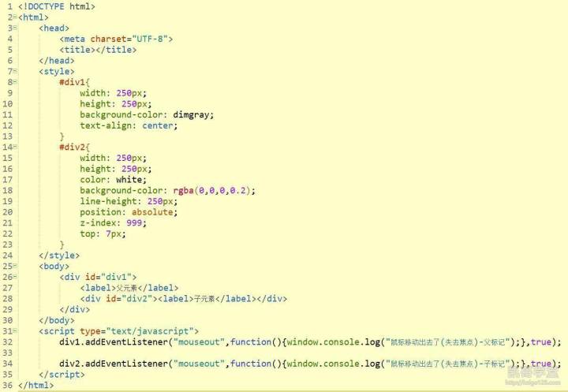The image size is (568, 392).
Task: Click the rgba(0,0,0,0.2) color value
Action: click(211, 191)
